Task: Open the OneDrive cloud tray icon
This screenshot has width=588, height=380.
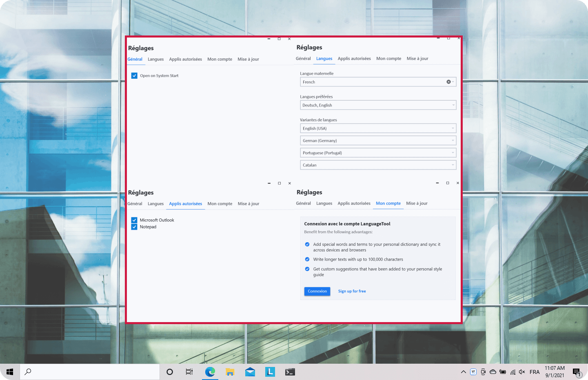Action: [493, 372]
